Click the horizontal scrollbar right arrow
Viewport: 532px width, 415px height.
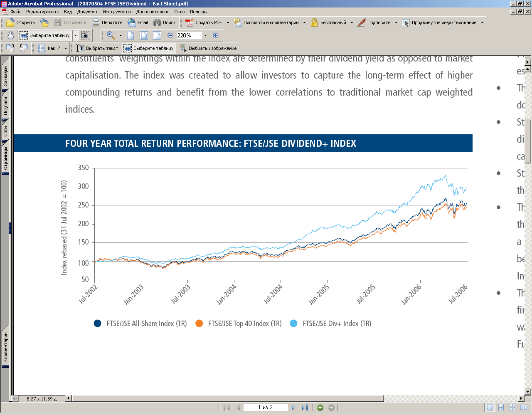pyautogui.click(x=521, y=398)
